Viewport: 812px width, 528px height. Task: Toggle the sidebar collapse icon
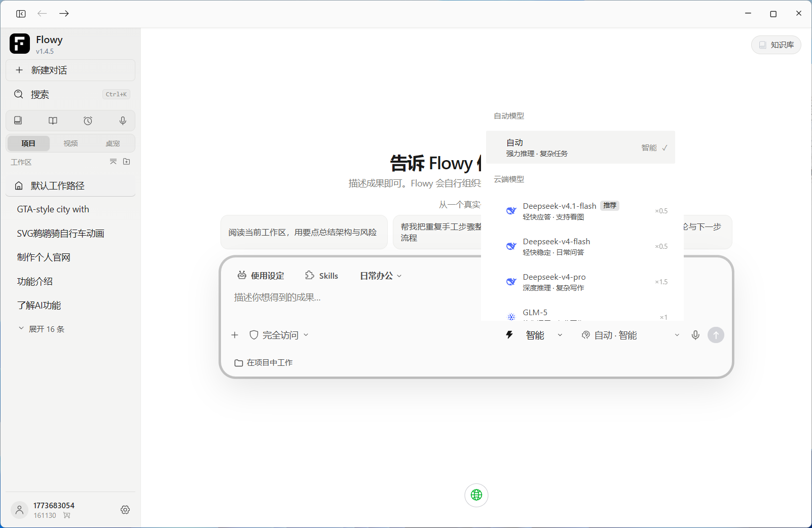[x=21, y=14]
